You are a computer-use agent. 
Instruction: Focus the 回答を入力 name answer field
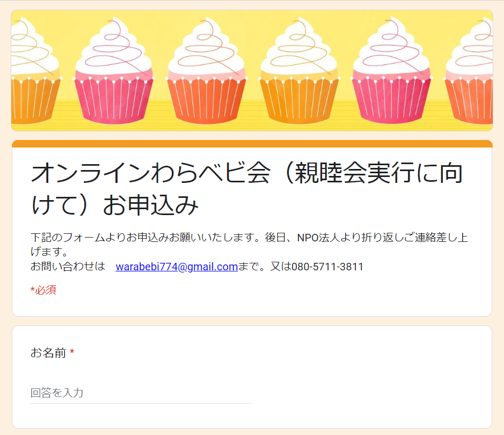141,393
